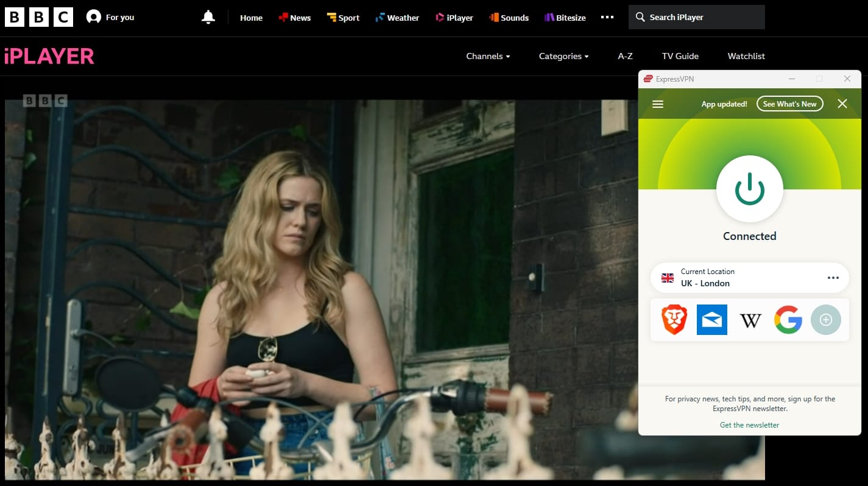Toggle the ExpressVPN power connection button
Screen dimensions: 868x486
pyautogui.click(x=750, y=189)
